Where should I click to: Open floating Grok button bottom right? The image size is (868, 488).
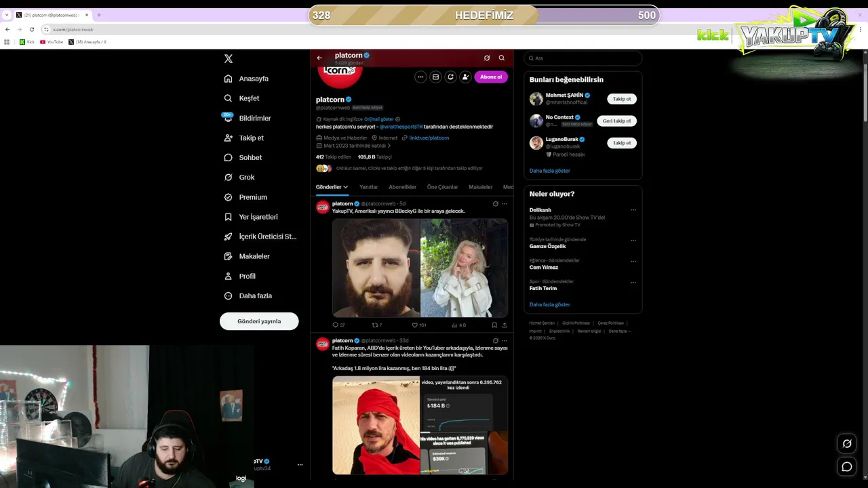point(847,444)
